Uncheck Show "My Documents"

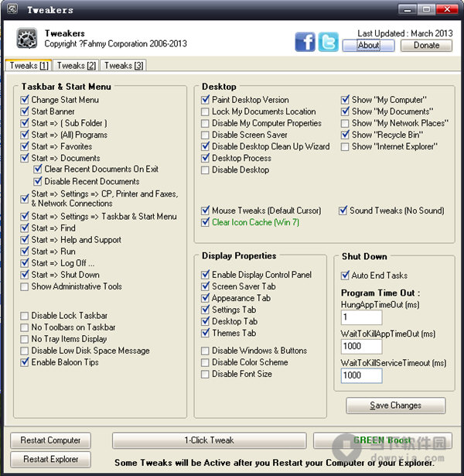[x=345, y=111]
